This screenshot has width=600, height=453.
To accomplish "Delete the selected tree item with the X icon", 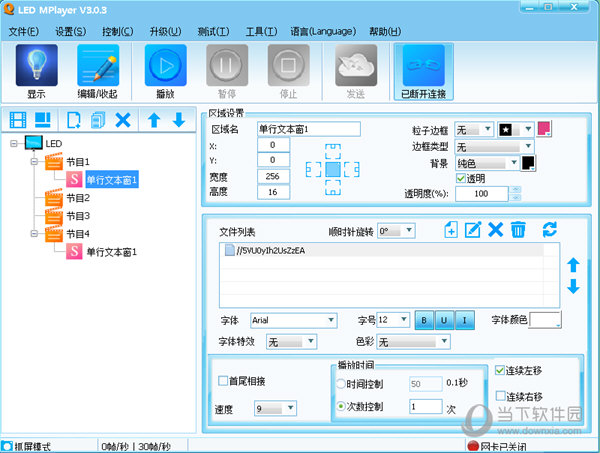I will point(123,120).
